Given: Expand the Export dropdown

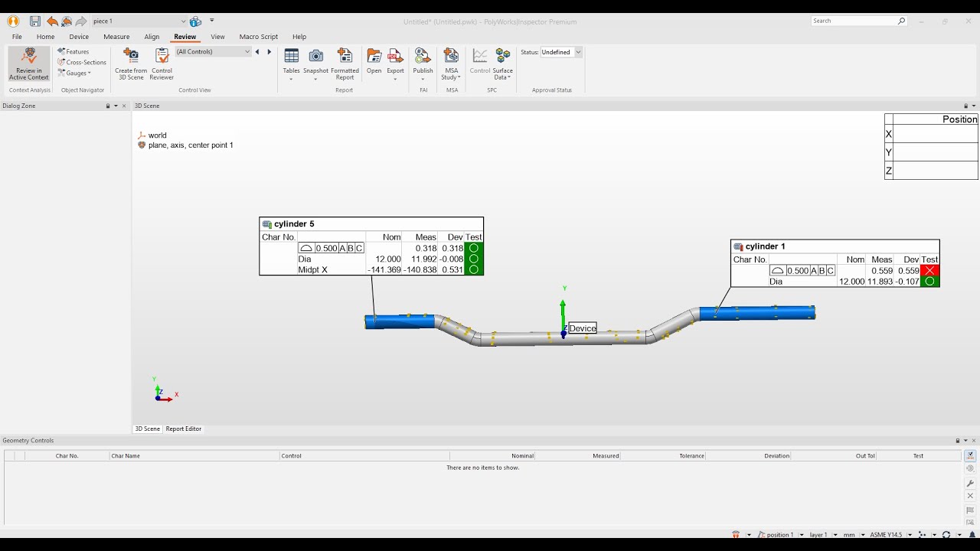Looking at the screenshot, I should pyautogui.click(x=395, y=79).
